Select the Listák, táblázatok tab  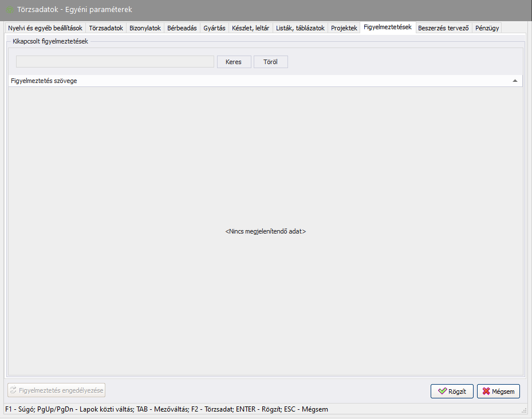300,28
